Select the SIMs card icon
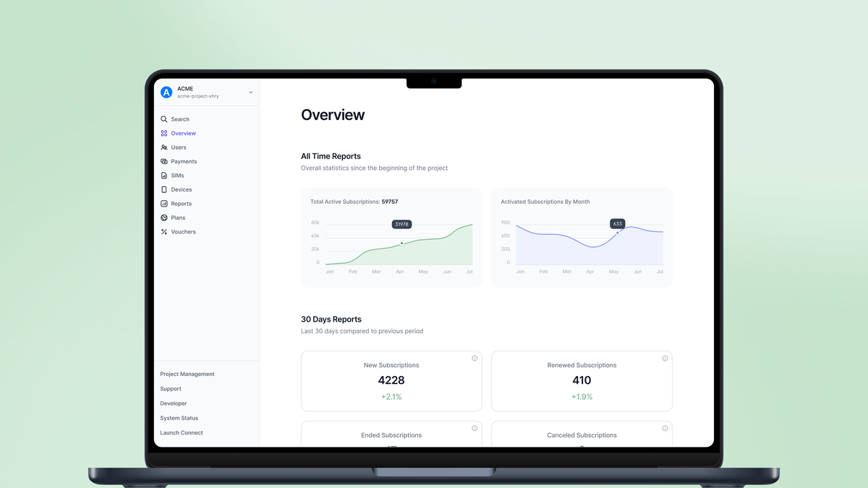 click(x=165, y=175)
